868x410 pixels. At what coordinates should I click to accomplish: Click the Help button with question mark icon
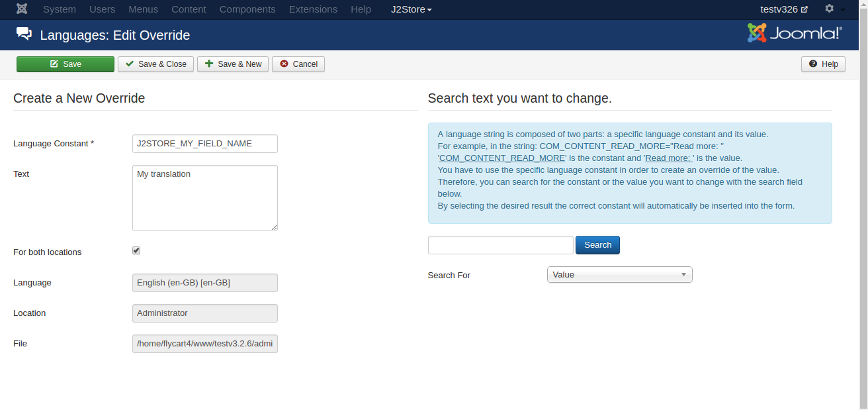pos(823,64)
